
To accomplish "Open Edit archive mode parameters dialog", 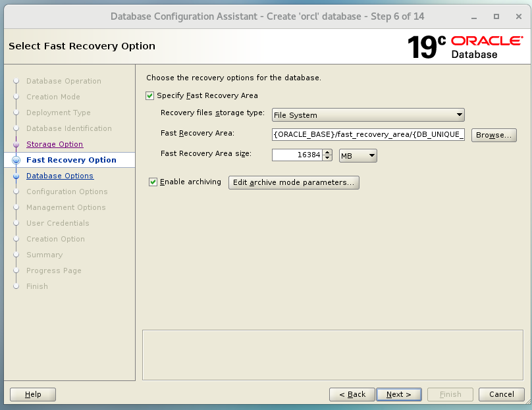I will click(x=294, y=182).
